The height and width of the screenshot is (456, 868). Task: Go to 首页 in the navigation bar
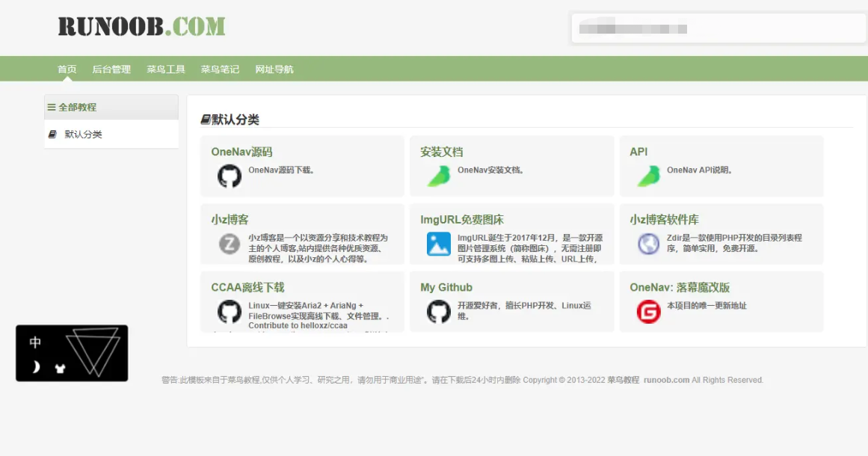[x=67, y=70]
